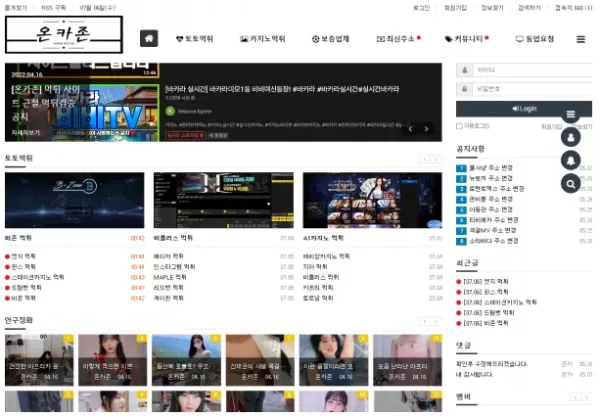Click 정보찾기 link in the top bar
Screen dimensions: 600x416
(492, 8)
